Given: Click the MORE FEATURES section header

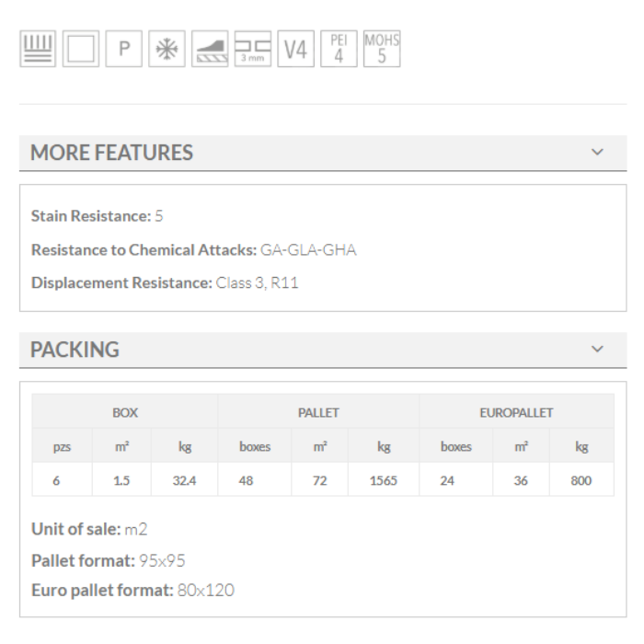Looking at the screenshot, I should (x=112, y=153).
